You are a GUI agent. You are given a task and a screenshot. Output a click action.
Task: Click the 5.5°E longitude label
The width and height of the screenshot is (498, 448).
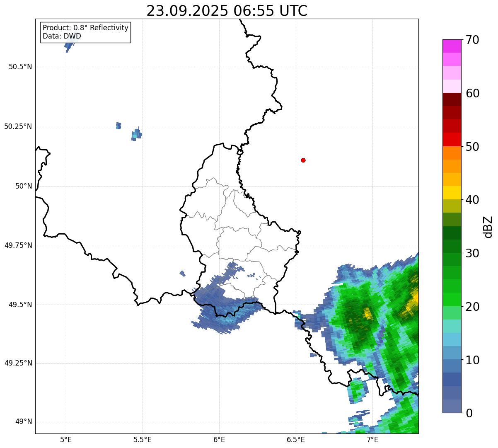(x=143, y=439)
